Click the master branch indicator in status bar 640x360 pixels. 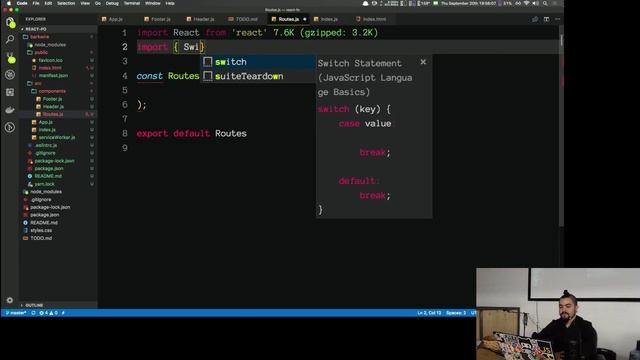[x=16, y=313]
